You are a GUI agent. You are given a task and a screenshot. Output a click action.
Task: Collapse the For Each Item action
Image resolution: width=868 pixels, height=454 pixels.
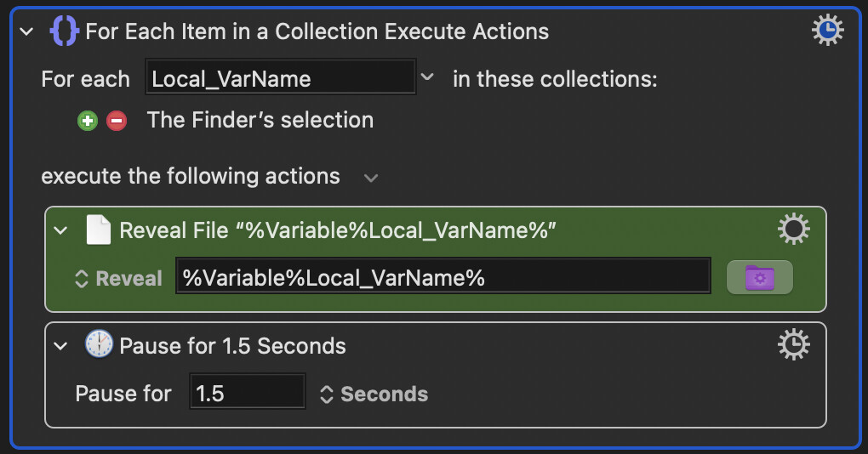click(26, 31)
